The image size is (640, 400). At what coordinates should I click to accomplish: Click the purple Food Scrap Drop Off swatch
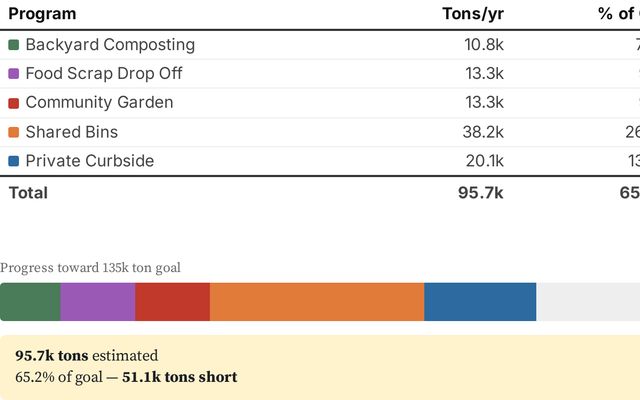coord(14,74)
